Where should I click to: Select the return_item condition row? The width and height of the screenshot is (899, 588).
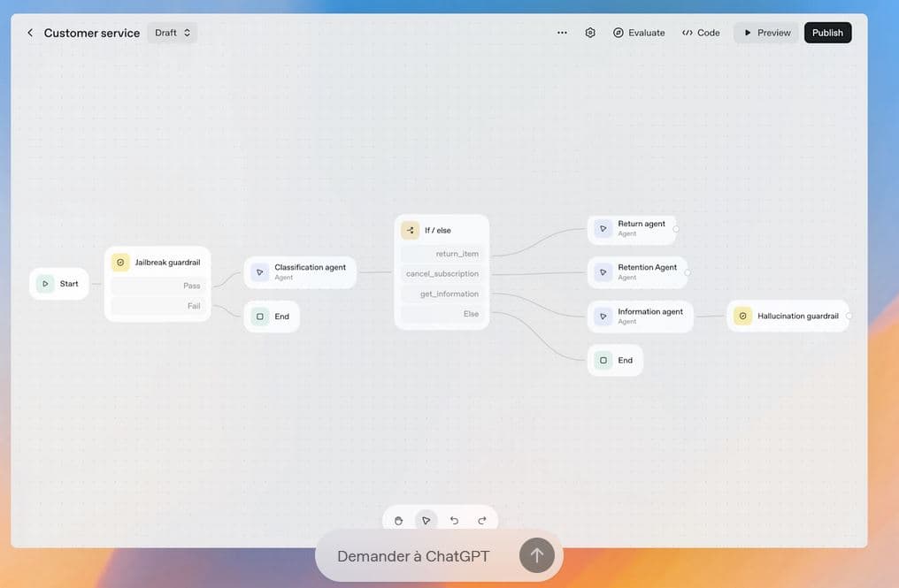tap(442, 254)
